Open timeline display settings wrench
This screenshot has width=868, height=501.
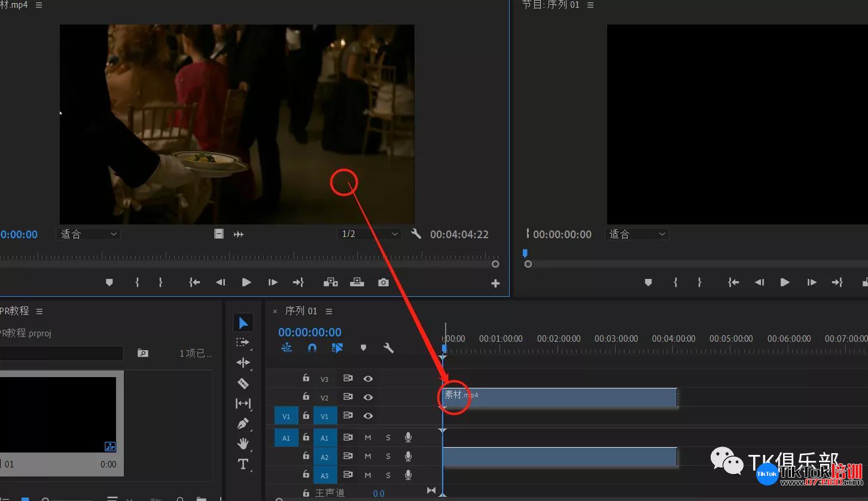point(388,348)
